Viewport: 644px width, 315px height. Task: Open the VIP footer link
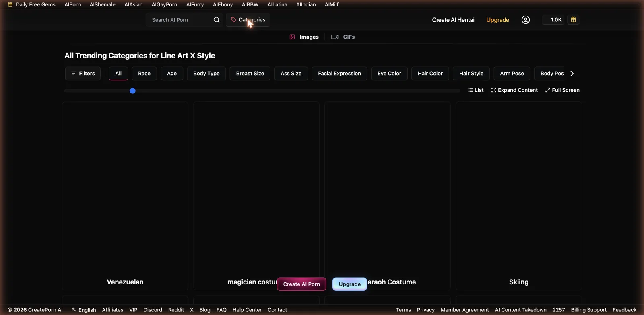pyautogui.click(x=133, y=310)
